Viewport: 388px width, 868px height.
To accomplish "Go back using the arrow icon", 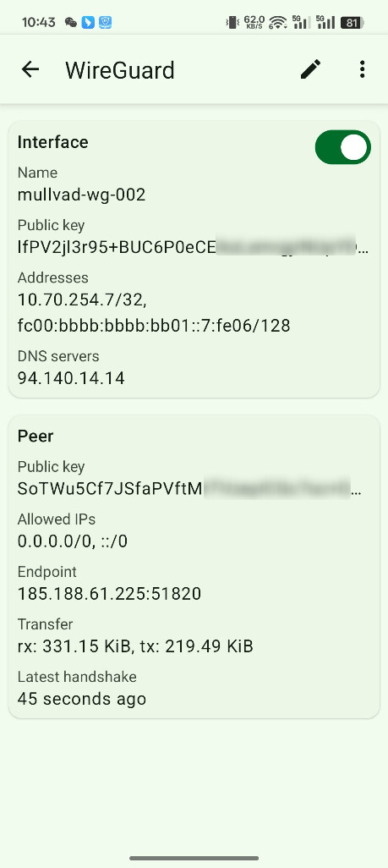I will (x=30, y=69).
